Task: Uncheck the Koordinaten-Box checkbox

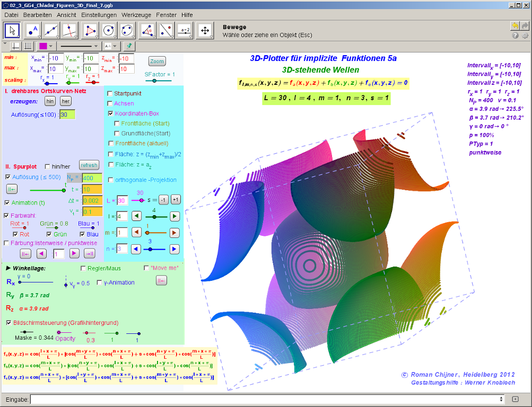Action: click(110, 113)
